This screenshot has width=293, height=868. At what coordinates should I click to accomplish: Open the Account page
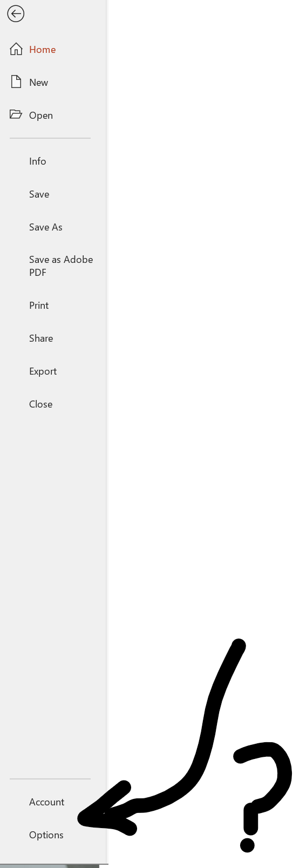point(47,802)
